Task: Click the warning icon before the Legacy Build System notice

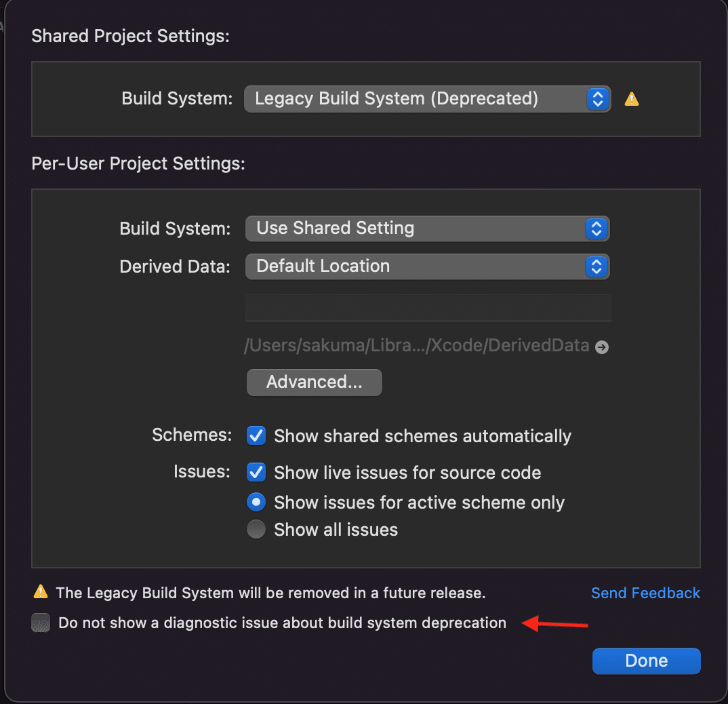Action: click(x=41, y=592)
